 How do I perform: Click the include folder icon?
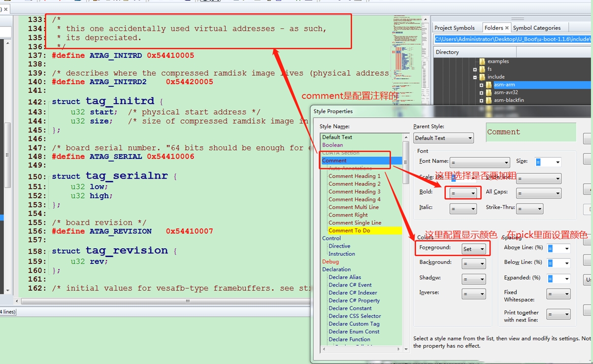tap(482, 77)
